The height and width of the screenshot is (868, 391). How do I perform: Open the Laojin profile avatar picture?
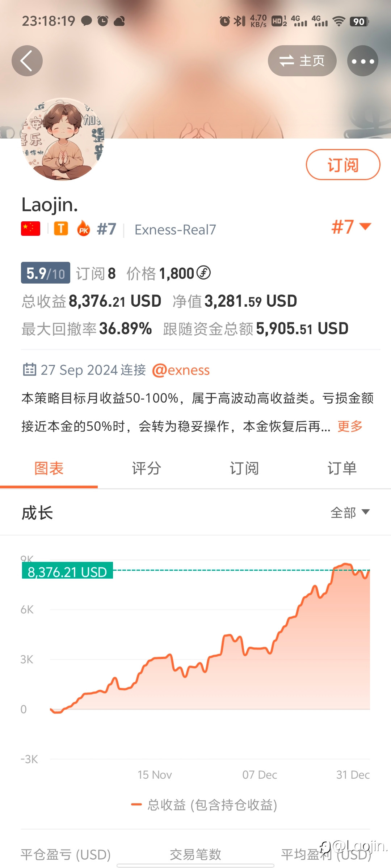pos(62,139)
